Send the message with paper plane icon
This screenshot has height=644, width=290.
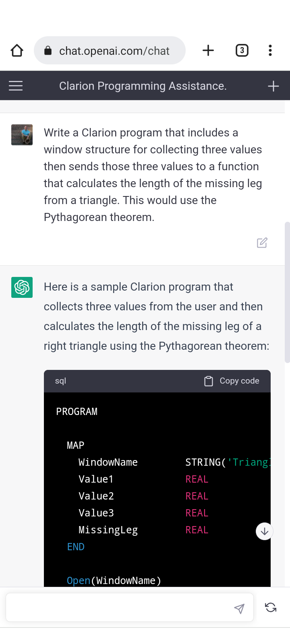coord(239,609)
